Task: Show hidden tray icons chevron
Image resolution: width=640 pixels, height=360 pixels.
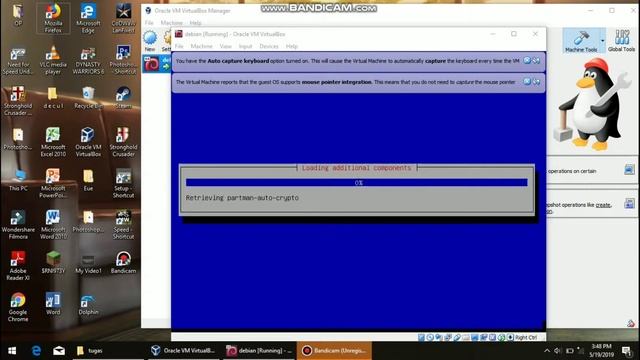Action: coord(547,351)
